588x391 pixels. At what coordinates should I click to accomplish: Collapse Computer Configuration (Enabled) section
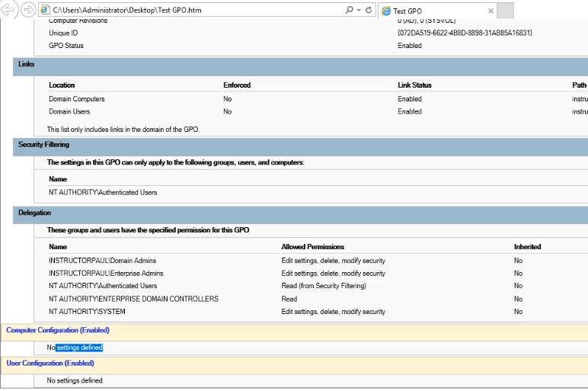pyautogui.click(x=58, y=330)
